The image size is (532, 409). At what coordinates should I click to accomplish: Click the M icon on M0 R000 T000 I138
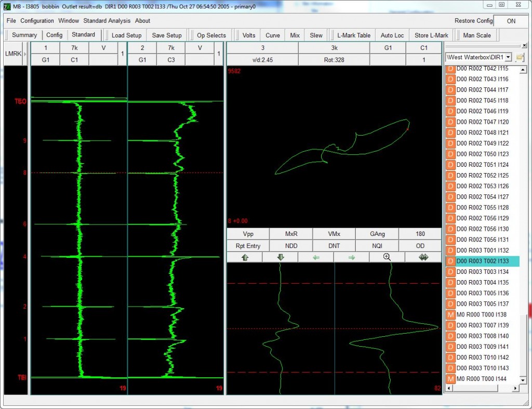click(450, 314)
